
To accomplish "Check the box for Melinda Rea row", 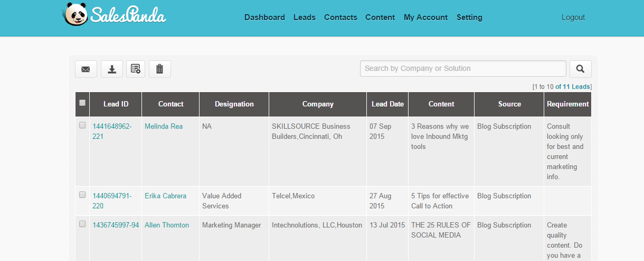I will point(82,125).
